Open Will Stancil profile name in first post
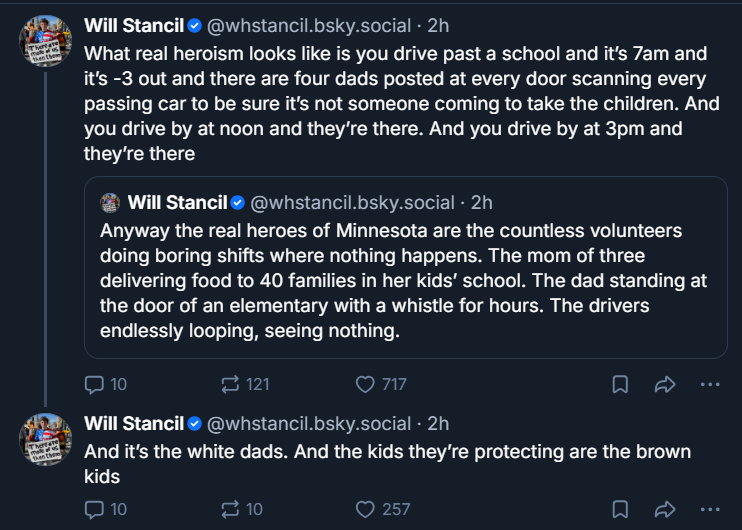742x530 pixels. (133, 25)
